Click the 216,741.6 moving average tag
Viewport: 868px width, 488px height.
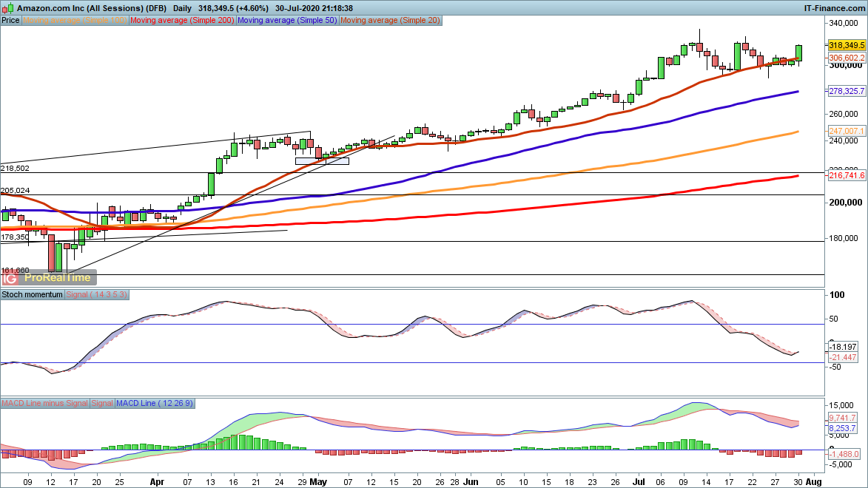847,175
